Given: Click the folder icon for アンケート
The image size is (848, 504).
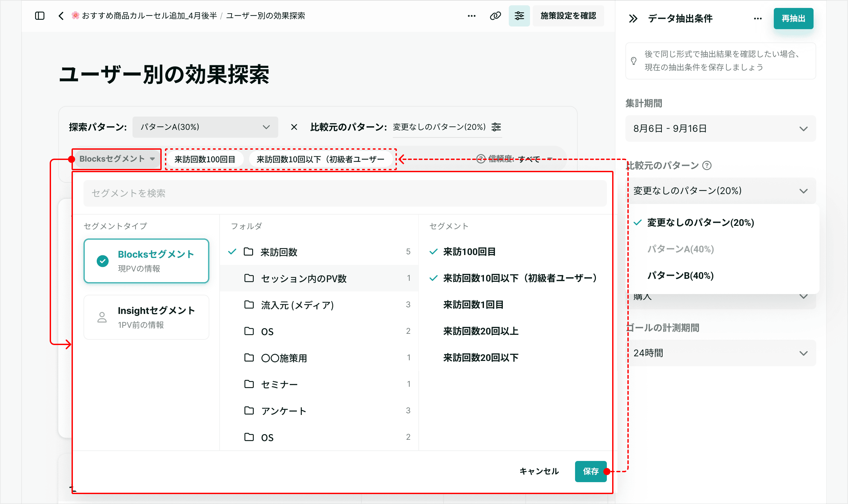Looking at the screenshot, I should [x=249, y=411].
